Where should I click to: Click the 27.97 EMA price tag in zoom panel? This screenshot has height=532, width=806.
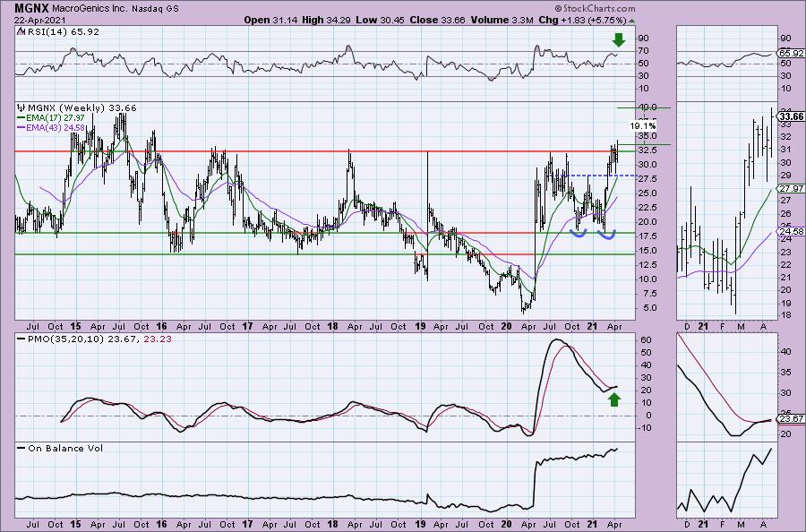tap(791, 189)
